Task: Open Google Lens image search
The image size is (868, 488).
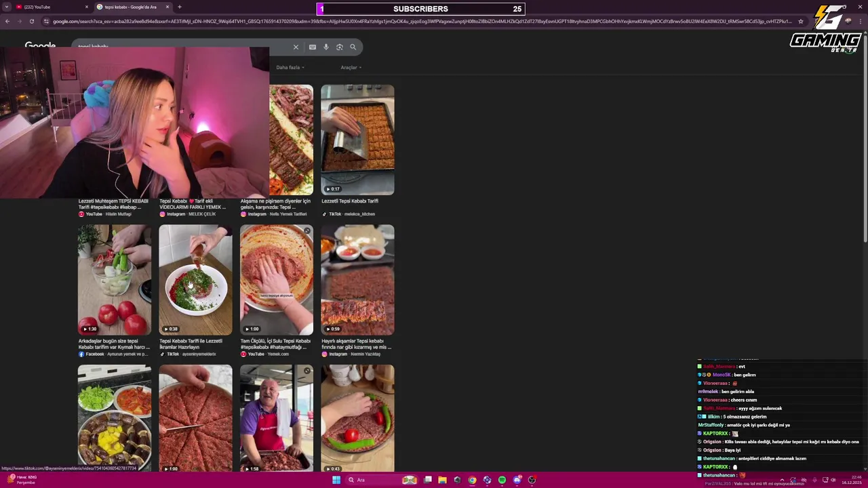Action: [339, 47]
